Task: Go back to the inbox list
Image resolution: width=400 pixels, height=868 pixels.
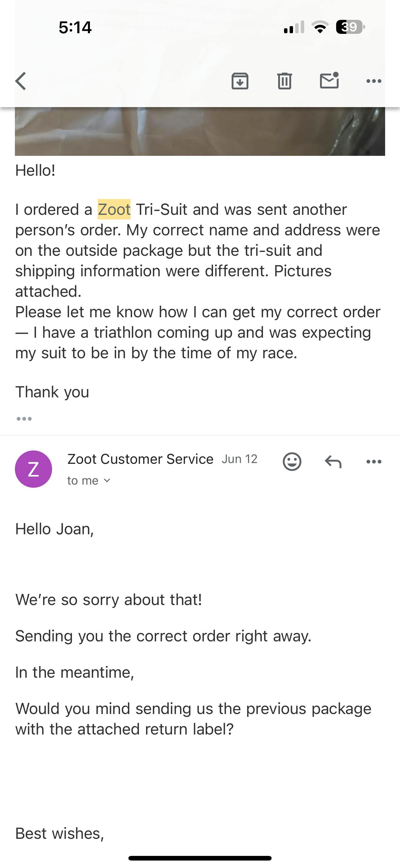Action: [21, 81]
